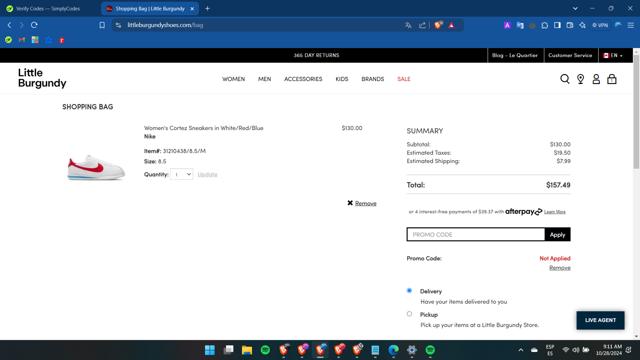Click the browser Forward arrow
This screenshot has width=640, height=360.
pyautogui.click(x=22, y=25)
